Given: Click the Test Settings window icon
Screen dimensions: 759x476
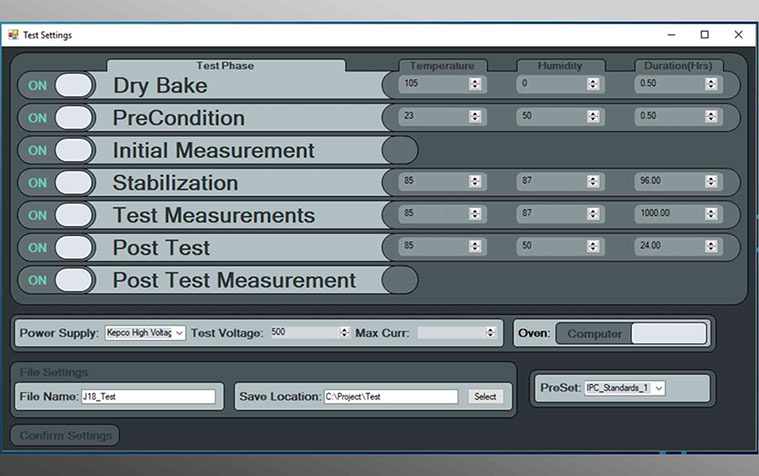Looking at the screenshot, I should click(13, 35).
